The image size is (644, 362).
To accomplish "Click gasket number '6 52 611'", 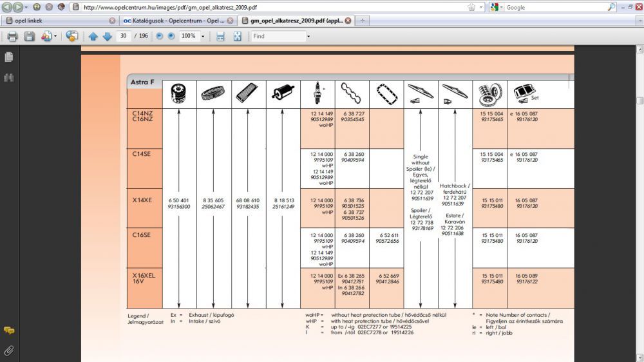I will pos(388,236).
